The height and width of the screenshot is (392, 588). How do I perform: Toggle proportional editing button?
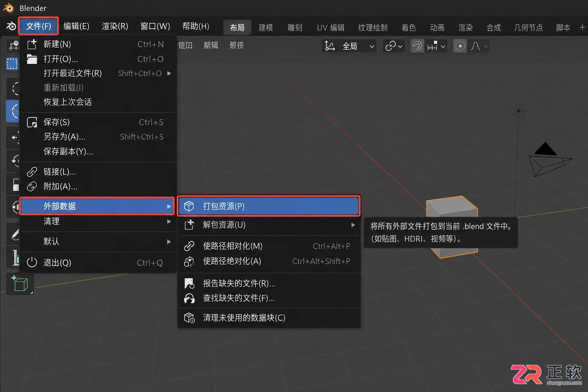tap(460, 46)
